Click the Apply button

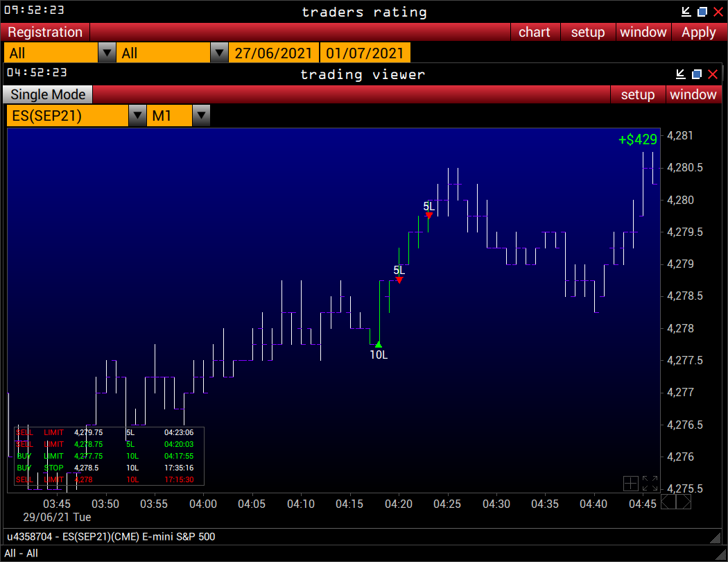coord(698,32)
